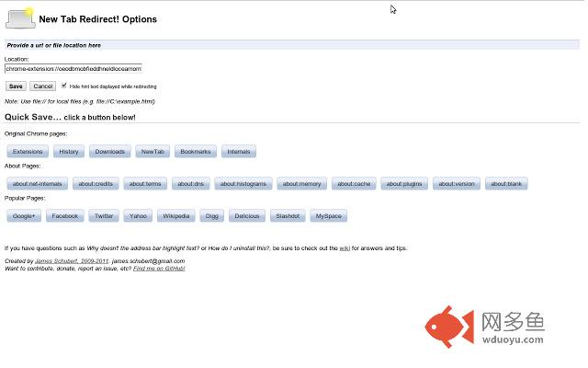Click the Location URL input field

73,68
